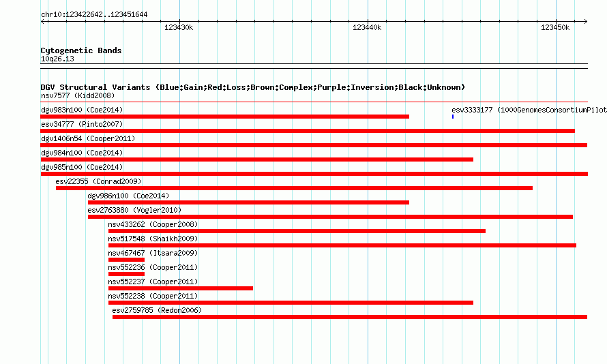Select the red dgv984n100 loss bar
This screenshot has width=607, height=364.
click(257, 160)
